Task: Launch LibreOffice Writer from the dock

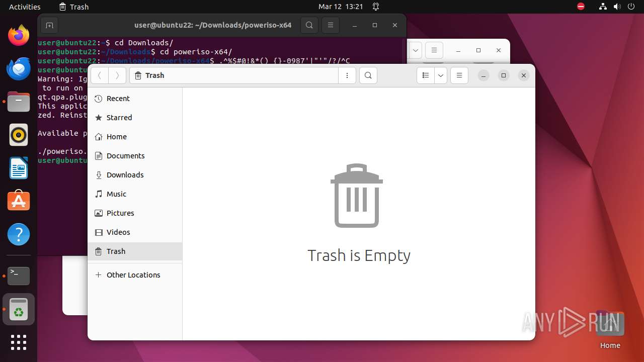Action: (x=19, y=168)
